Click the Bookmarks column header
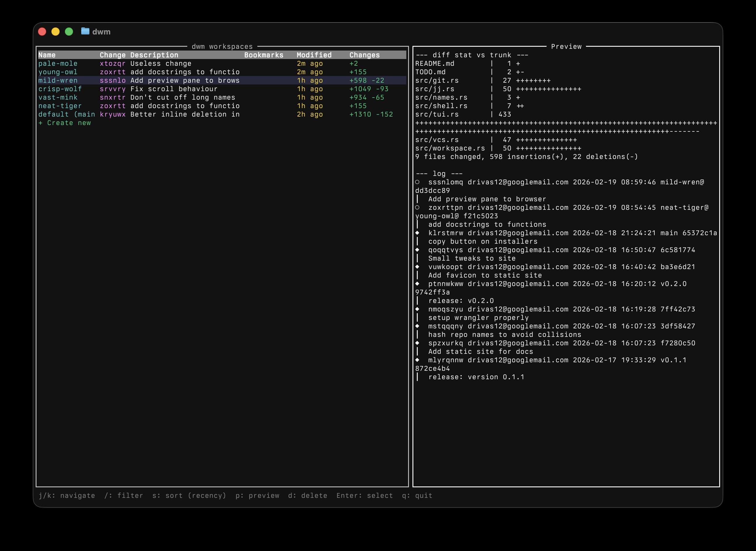The height and width of the screenshot is (551, 756). tap(264, 55)
